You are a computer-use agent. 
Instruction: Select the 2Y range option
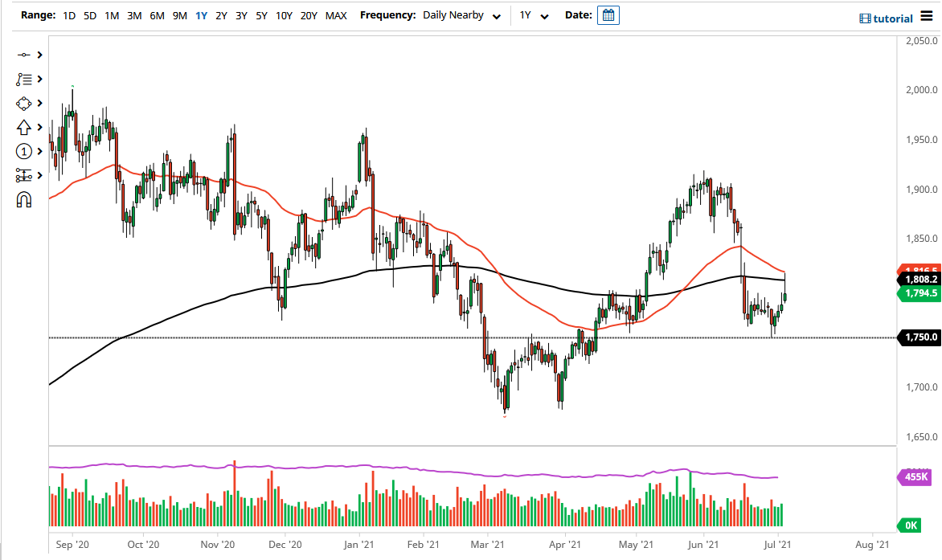tap(222, 15)
